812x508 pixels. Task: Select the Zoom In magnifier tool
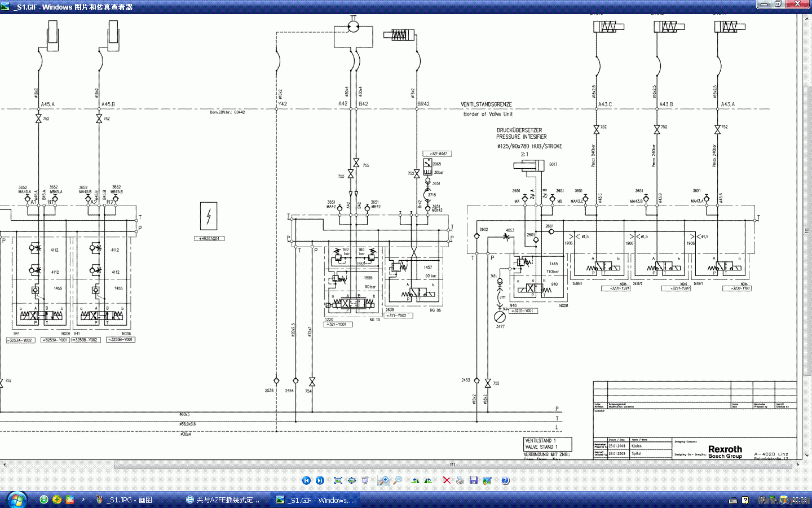383,480
